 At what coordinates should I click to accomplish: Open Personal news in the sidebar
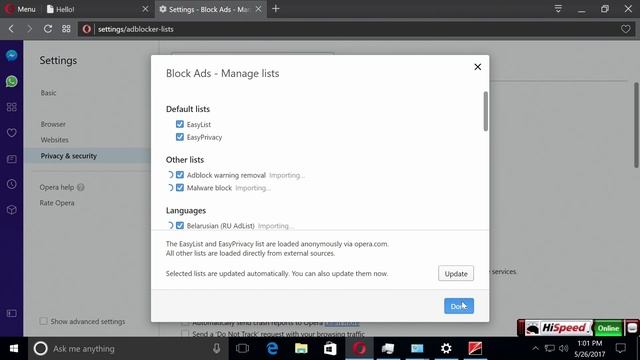click(11, 158)
